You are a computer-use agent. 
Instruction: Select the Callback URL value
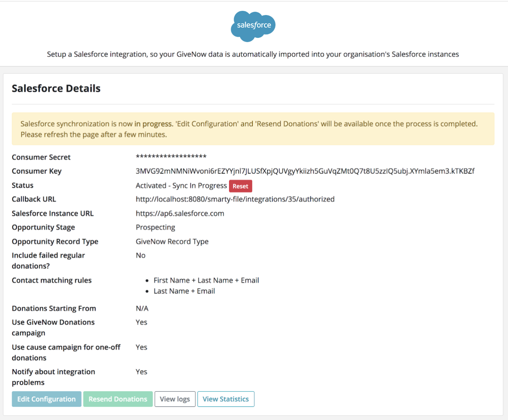point(235,199)
